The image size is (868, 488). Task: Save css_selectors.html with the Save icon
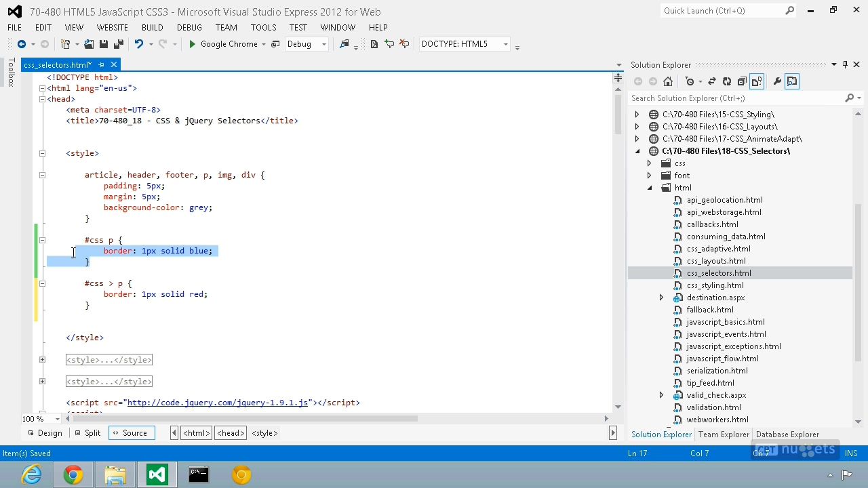click(x=104, y=44)
